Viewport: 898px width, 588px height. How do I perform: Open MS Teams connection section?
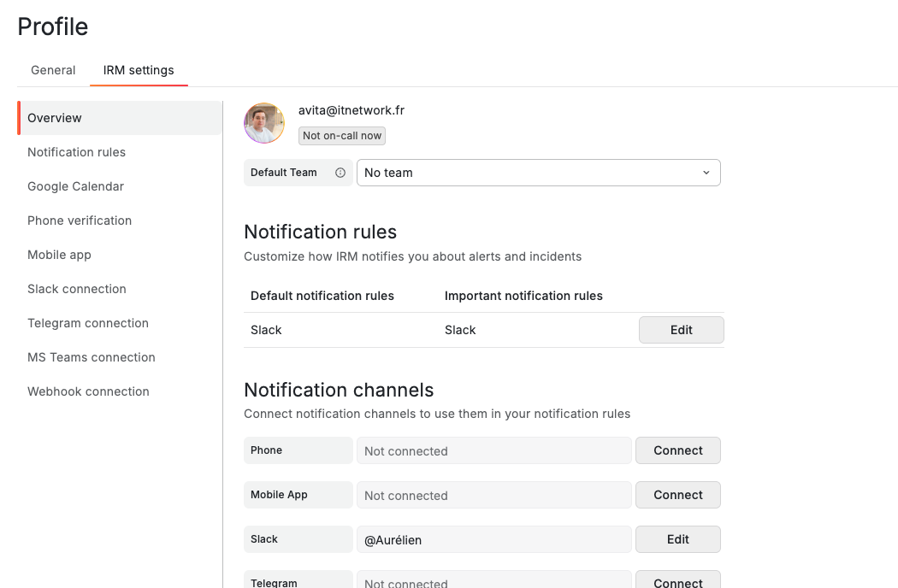pyautogui.click(x=91, y=356)
